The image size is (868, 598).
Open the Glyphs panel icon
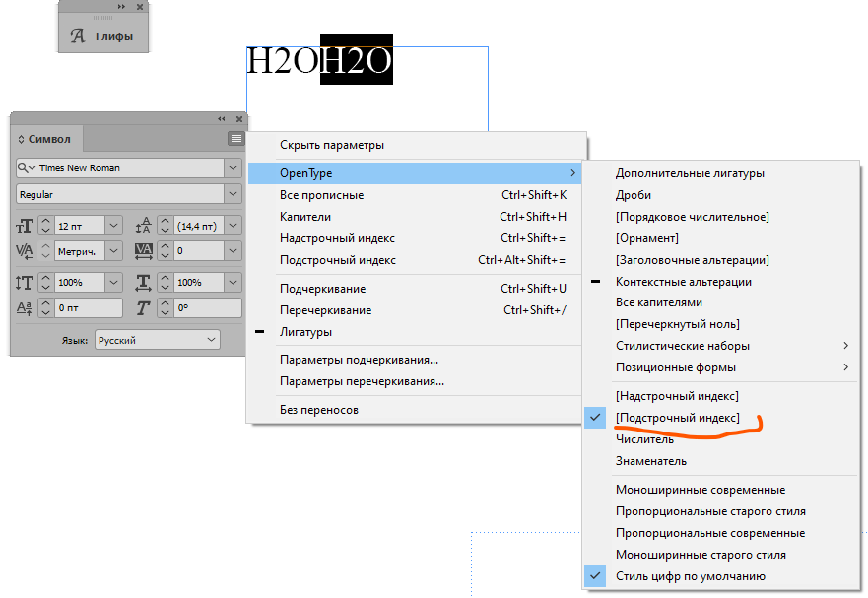pos(78,36)
